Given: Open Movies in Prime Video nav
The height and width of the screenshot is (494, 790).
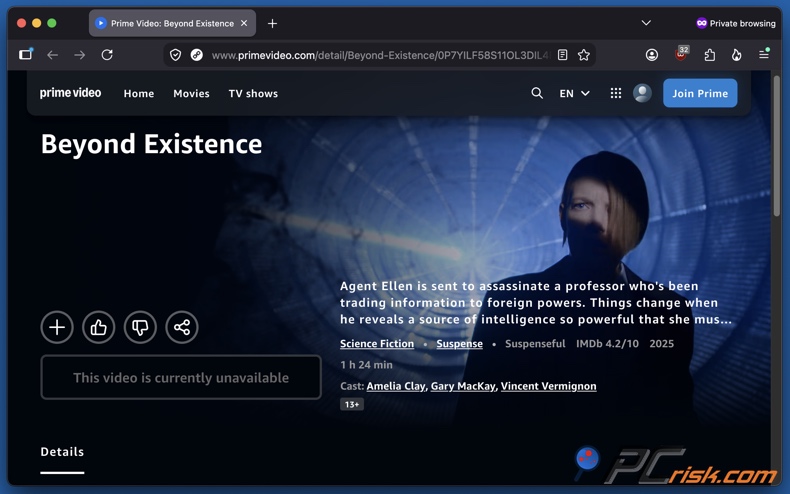Looking at the screenshot, I should tap(191, 93).
